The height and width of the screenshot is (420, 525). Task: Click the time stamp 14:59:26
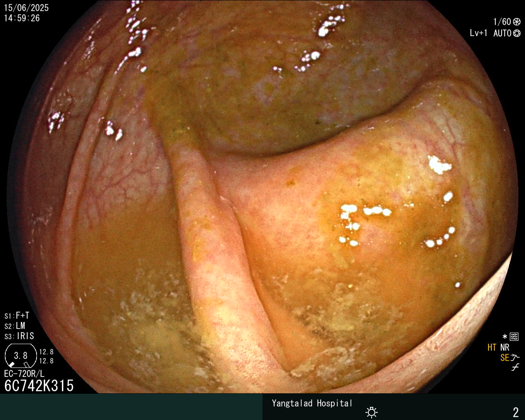pos(22,18)
